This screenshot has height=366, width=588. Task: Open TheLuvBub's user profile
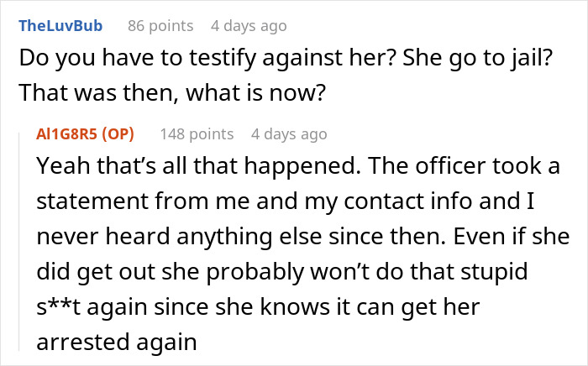click(x=60, y=26)
